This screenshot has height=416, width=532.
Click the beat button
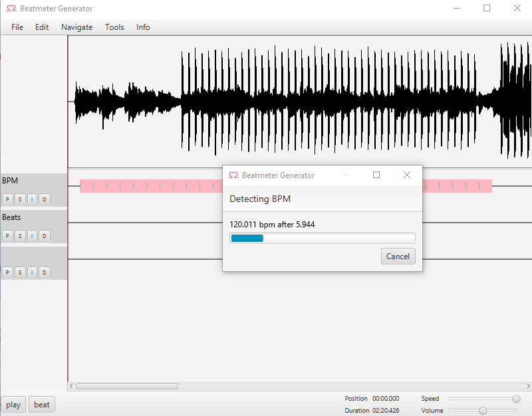pos(42,405)
